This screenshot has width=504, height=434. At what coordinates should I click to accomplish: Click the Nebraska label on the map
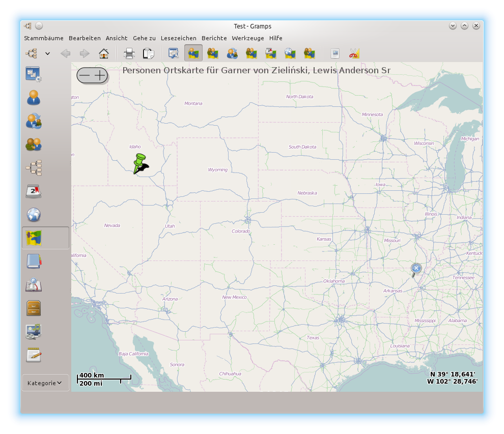pos(307,193)
